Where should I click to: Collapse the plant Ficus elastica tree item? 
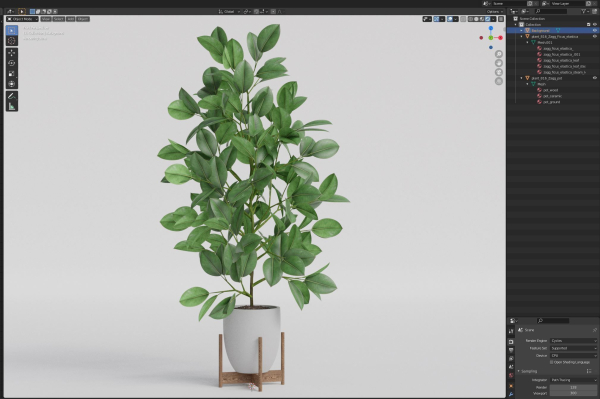pos(522,36)
